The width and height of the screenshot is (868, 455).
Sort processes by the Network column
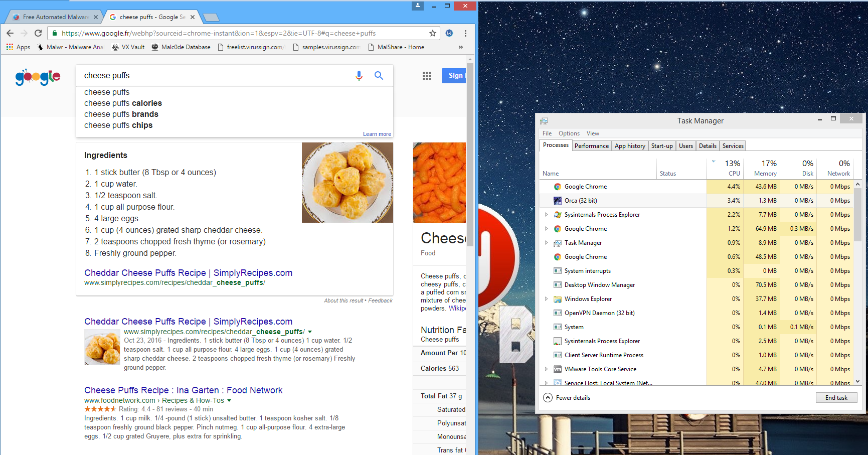pos(835,168)
